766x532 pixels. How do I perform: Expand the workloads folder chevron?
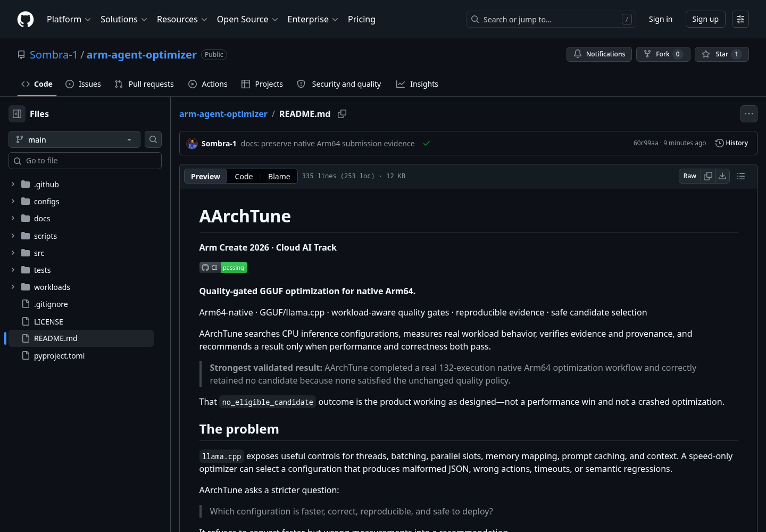[x=13, y=287]
